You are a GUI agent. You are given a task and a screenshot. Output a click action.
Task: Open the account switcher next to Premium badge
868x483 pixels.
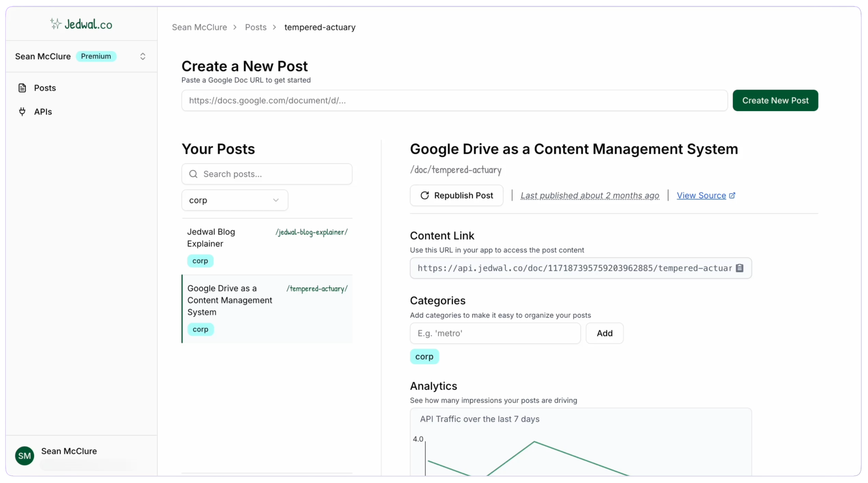(143, 56)
